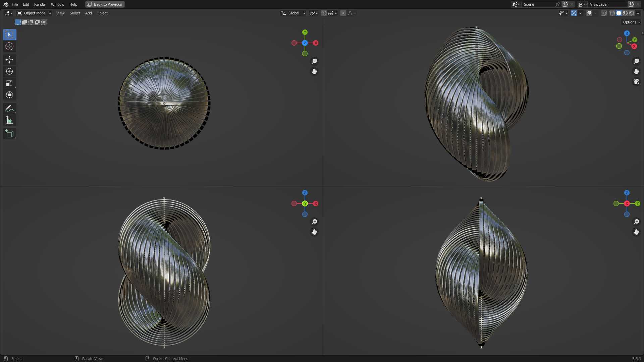Image resolution: width=644 pixels, height=362 pixels.
Task: Toggle proportional editing
Action: coord(343,13)
